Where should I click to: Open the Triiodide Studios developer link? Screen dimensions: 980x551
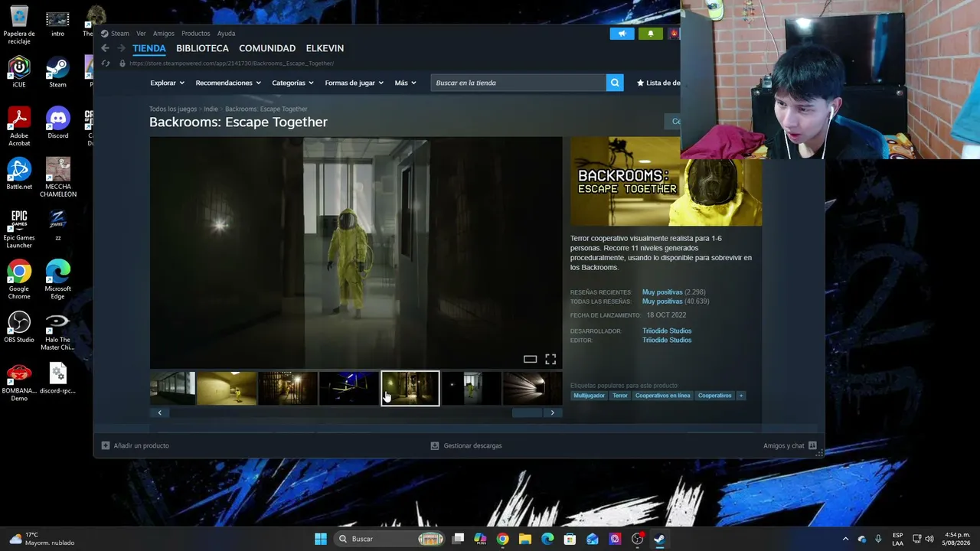point(667,331)
